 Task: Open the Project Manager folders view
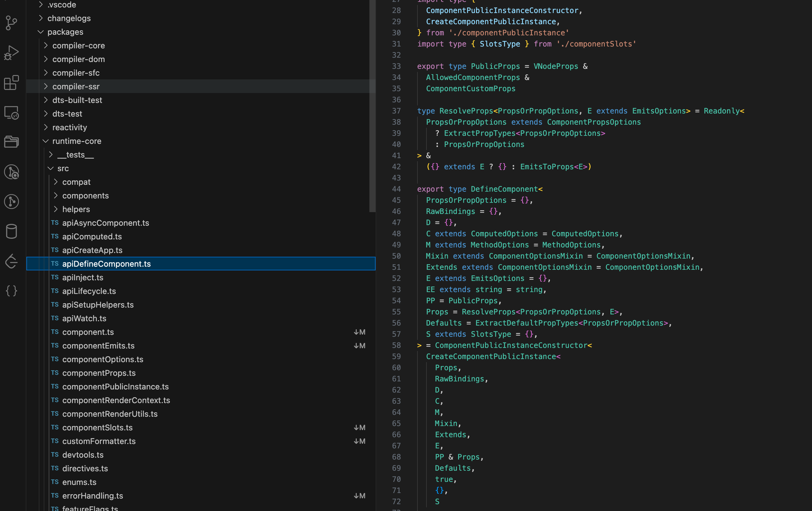(12, 142)
